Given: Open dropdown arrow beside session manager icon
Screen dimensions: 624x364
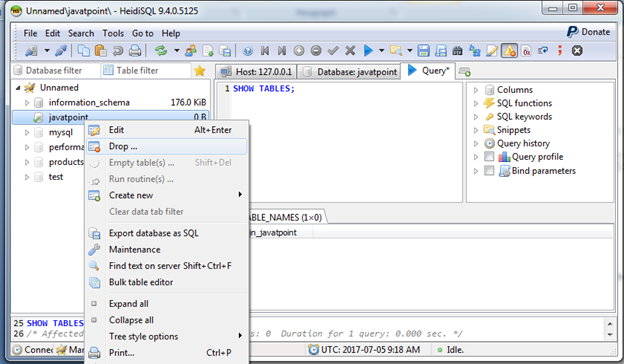Looking at the screenshot, I should [47, 51].
